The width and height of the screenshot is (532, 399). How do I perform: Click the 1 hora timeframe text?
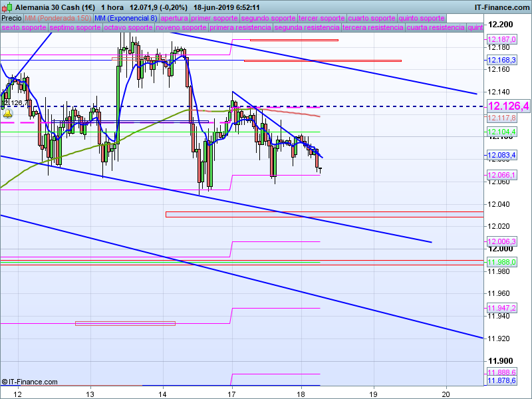[104, 7]
